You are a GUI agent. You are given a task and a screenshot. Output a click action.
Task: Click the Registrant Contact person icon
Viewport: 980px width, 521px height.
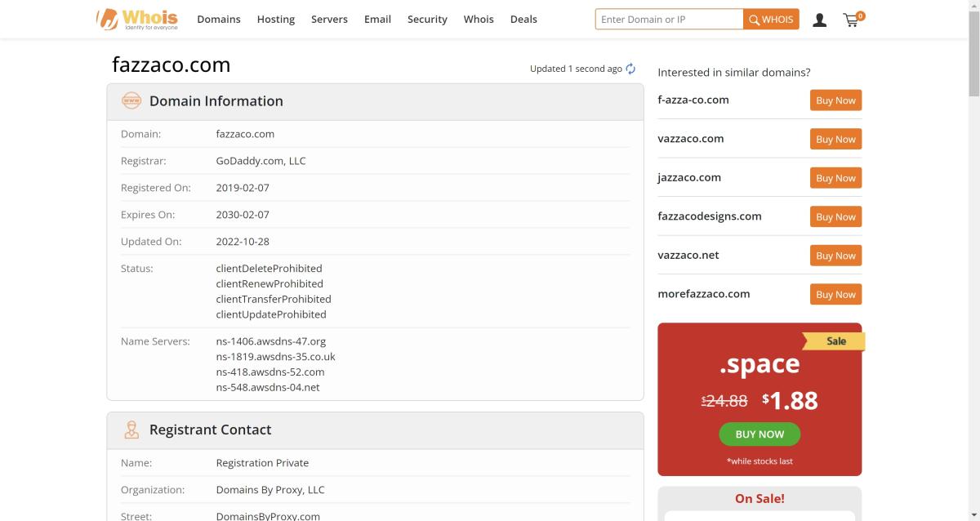pos(131,430)
